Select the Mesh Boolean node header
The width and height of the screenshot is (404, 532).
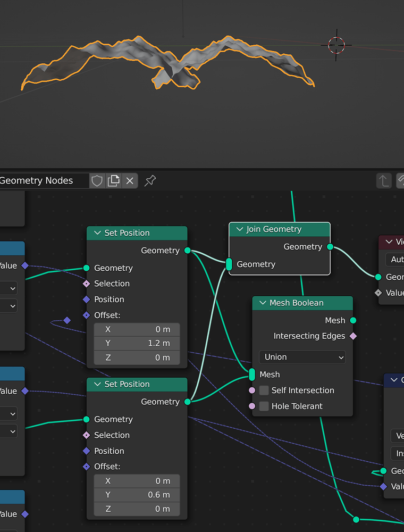click(302, 303)
